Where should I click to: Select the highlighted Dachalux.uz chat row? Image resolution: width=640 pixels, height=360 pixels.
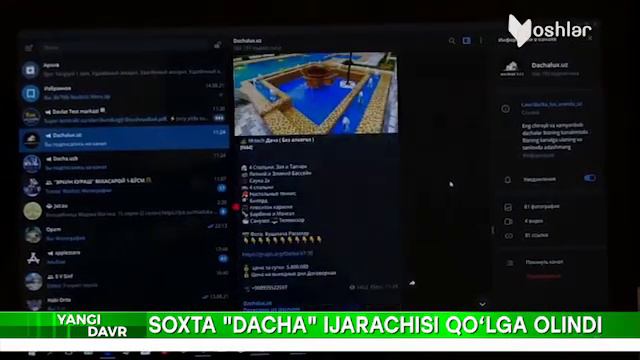tap(124, 139)
